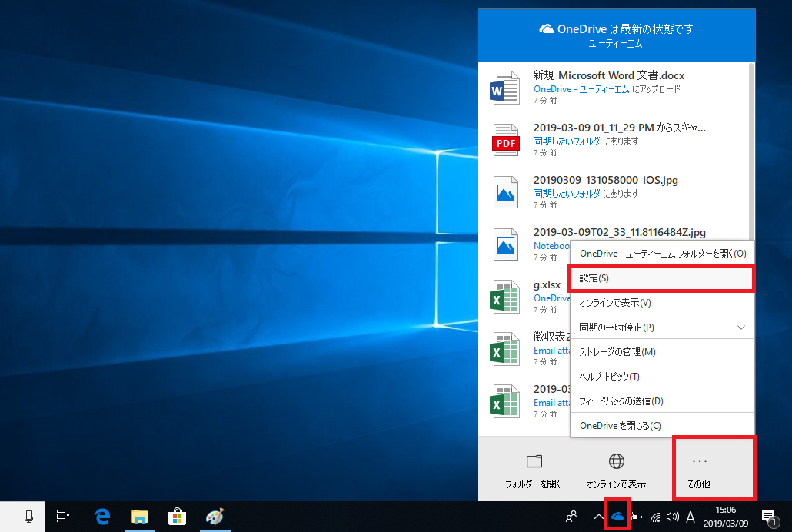Click the bottom オンラインで表示 globe button
This screenshot has width=792, height=532.
pos(616,470)
